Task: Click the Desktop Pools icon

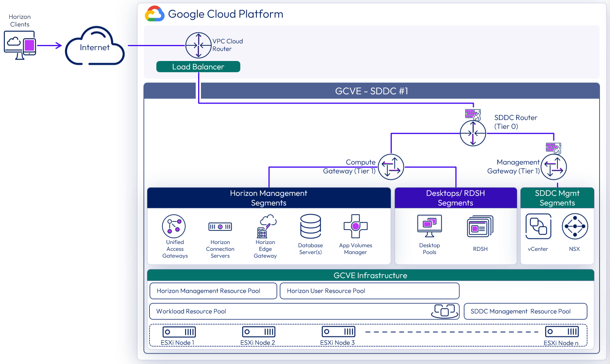Action: [x=430, y=226]
